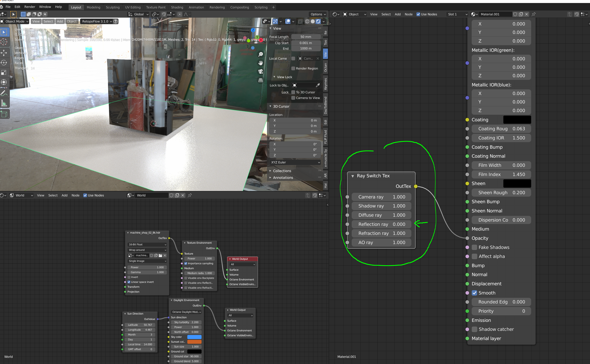Open the Render menu
This screenshot has height=364, width=590.
pyautogui.click(x=30, y=7)
